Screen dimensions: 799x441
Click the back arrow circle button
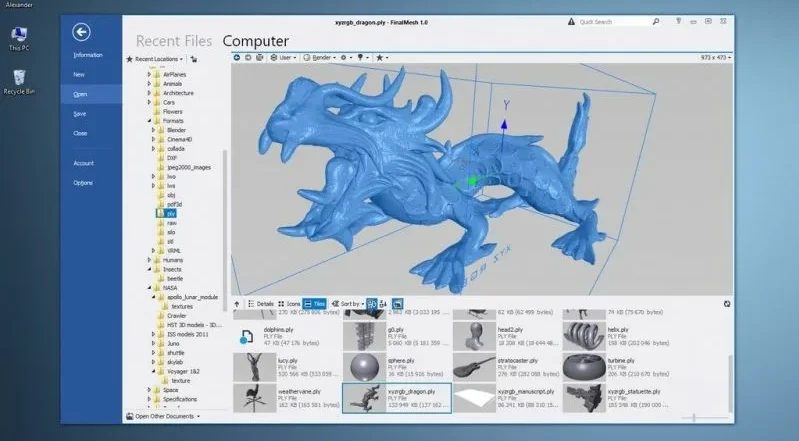[x=81, y=32]
